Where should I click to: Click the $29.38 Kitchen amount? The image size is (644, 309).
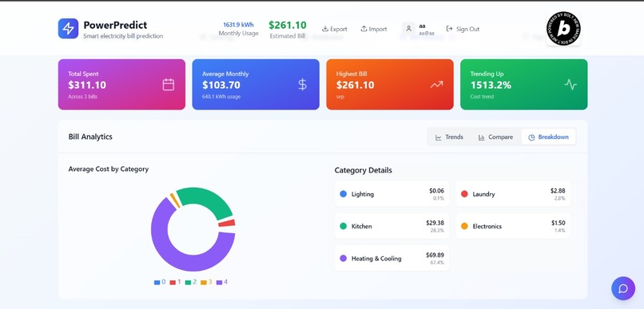click(x=435, y=223)
